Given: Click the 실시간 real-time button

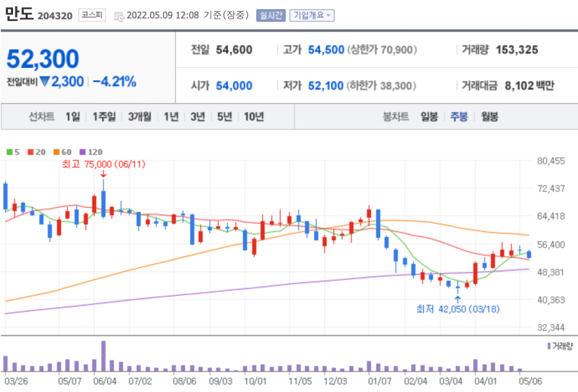Looking at the screenshot, I should click(x=271, y=15).
